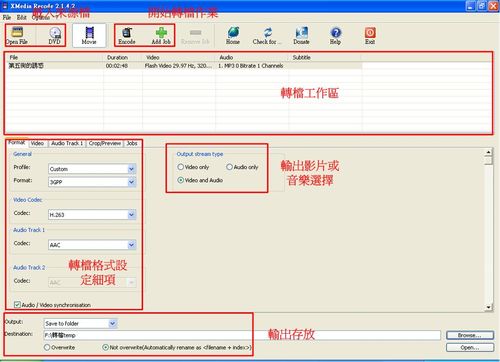The width and height of the screenshot is (500, 362).
Task: Open the Audio Track 1 tab
Action: coord(67,143)
